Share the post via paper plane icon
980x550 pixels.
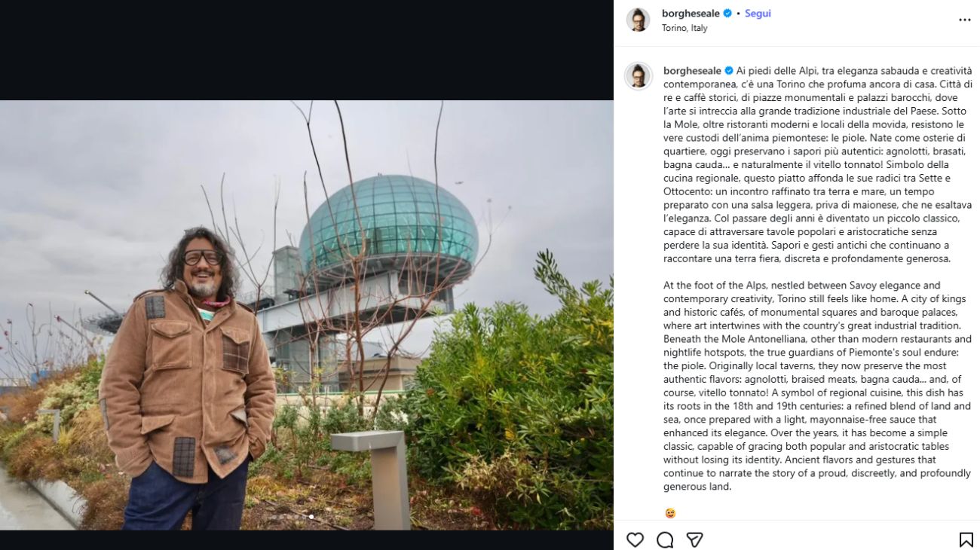694,539
